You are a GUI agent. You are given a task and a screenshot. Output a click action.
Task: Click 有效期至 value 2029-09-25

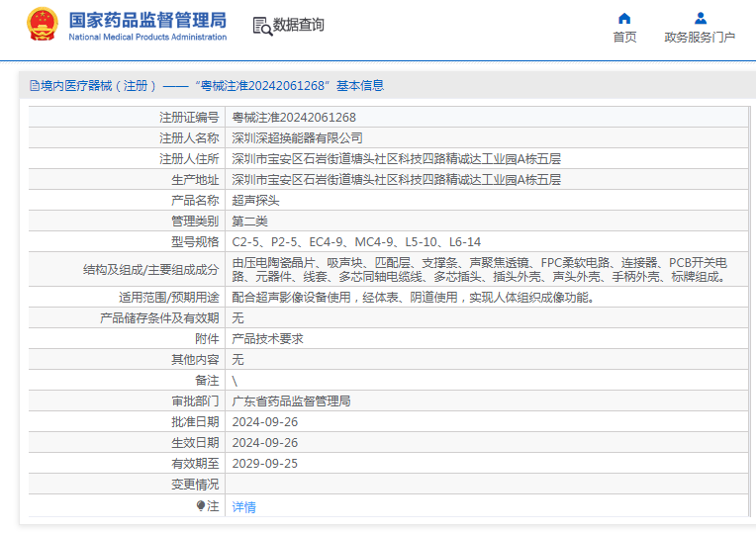click(265, 464)
